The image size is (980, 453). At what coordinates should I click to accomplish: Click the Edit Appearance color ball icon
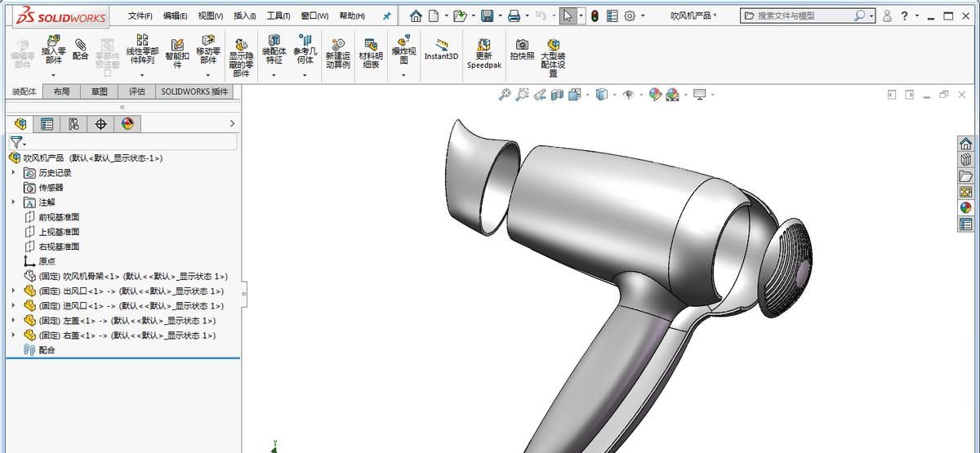pyautogui.click(x=655, y=95)
